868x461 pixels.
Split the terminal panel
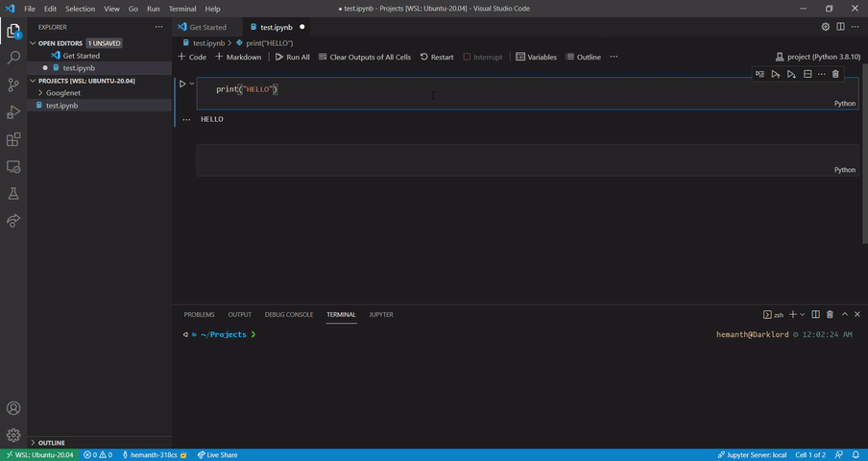tap(815, 314)
